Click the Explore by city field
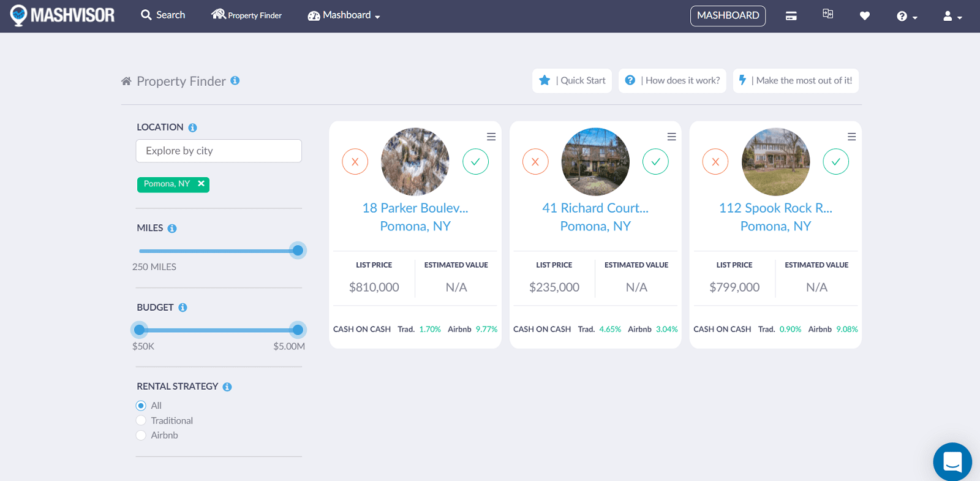980x481 pixels. tap(219, 151)
